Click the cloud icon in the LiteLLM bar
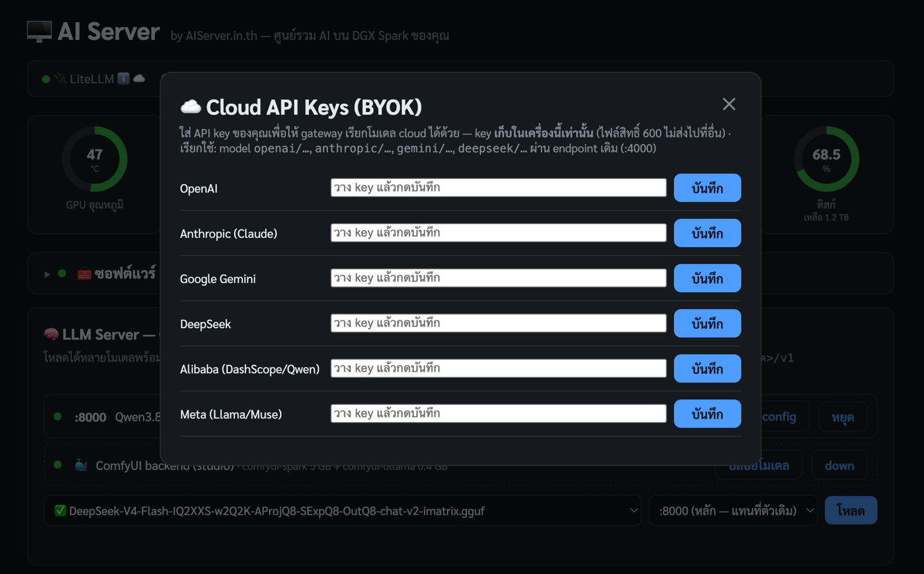Screen dimensions: 924x574 [139, 79]
